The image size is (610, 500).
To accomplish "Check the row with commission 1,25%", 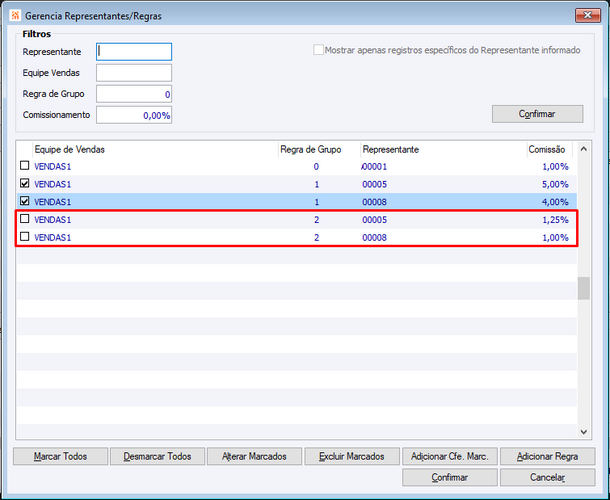I will point(25,219).
